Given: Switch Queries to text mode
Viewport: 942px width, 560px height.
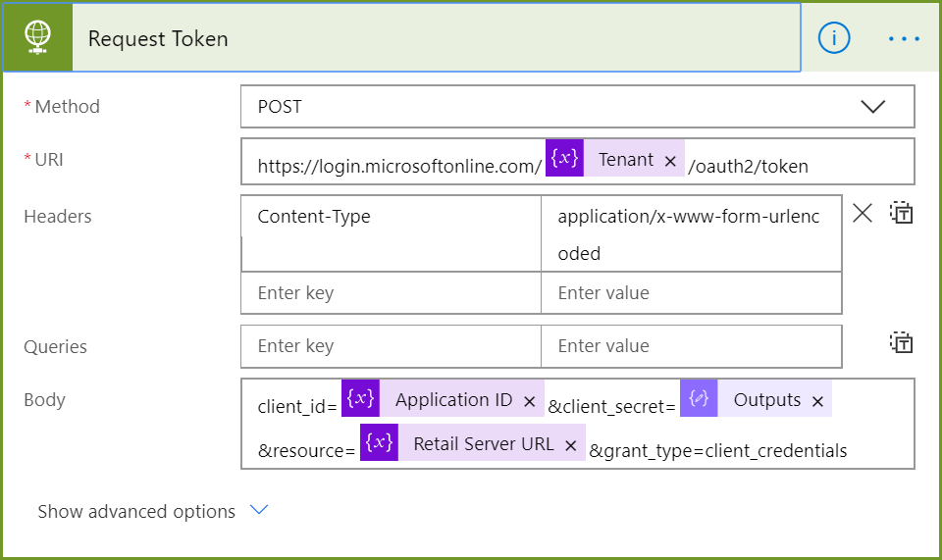Looking at the screenshot, I should coord(901,342).
